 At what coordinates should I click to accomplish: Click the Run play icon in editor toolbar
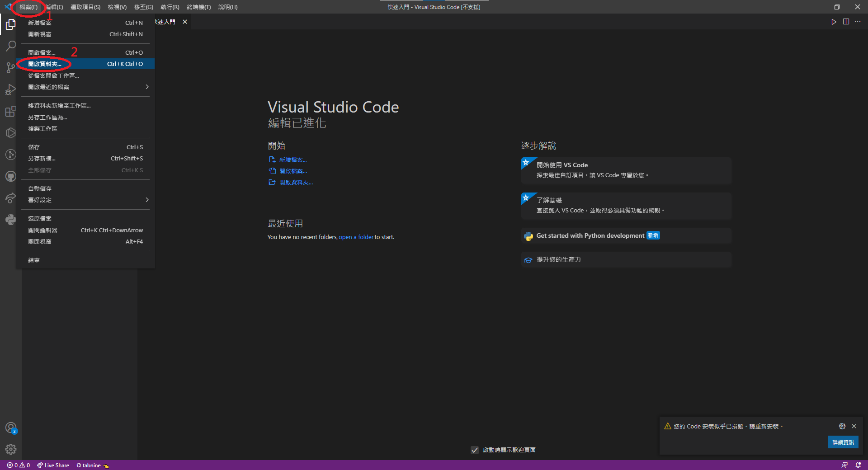pyautogui.click(x=834, y=22)
